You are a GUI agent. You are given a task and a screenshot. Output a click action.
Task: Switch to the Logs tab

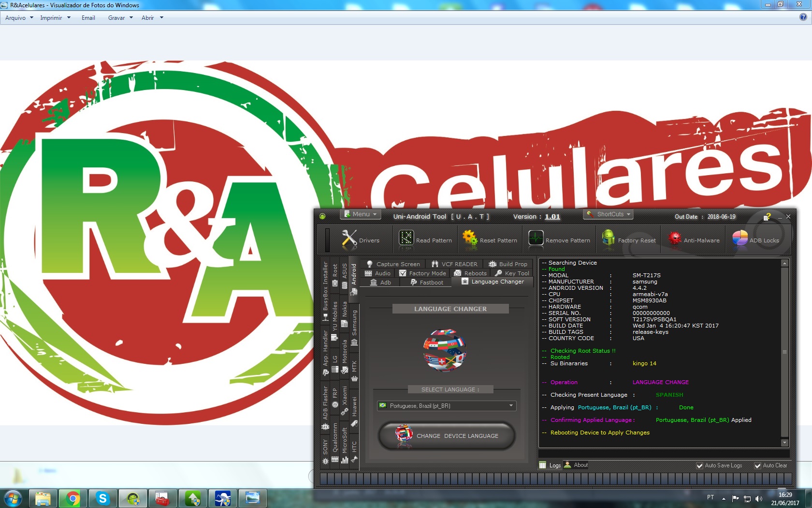(551, 465)
